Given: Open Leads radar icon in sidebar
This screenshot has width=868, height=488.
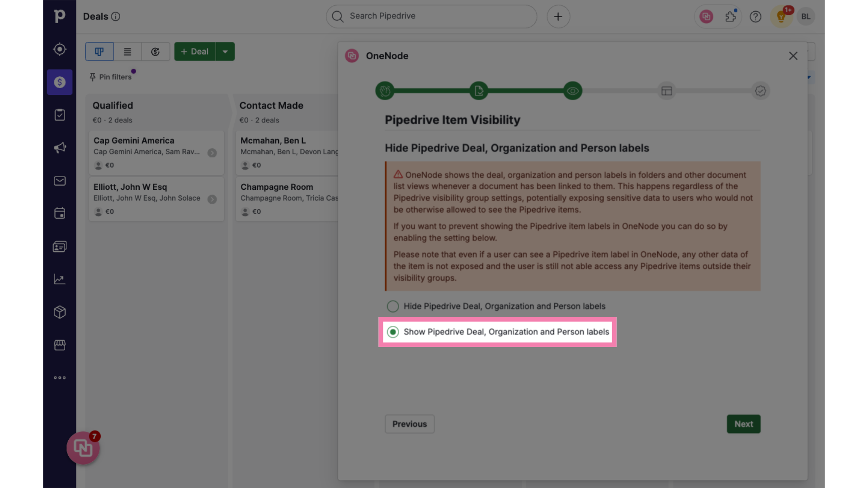Looking at the screenshot, I should [x=60, y=49].
